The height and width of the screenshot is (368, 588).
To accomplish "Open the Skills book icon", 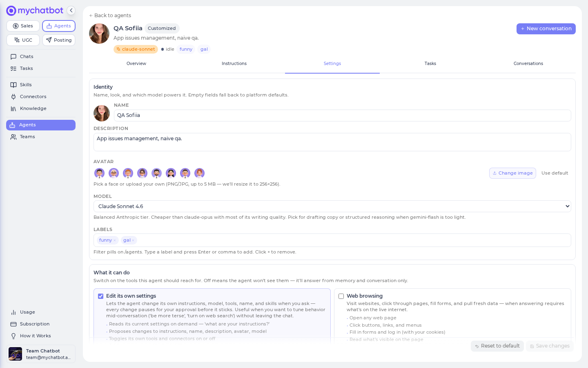I will pyautogui.click(x=13, y=85).
